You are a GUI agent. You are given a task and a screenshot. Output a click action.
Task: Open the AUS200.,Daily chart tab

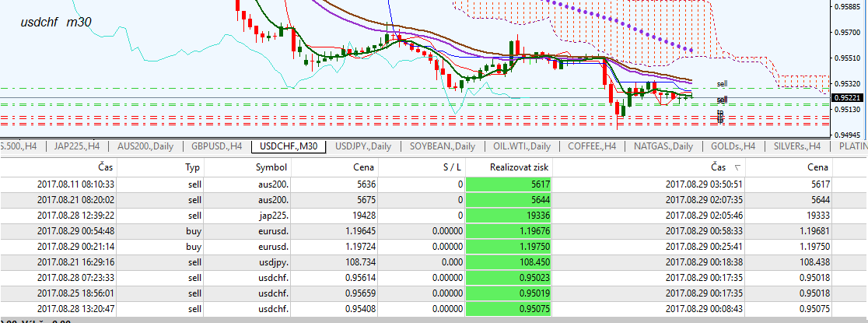pyautogui.click(x=145, y=146)
